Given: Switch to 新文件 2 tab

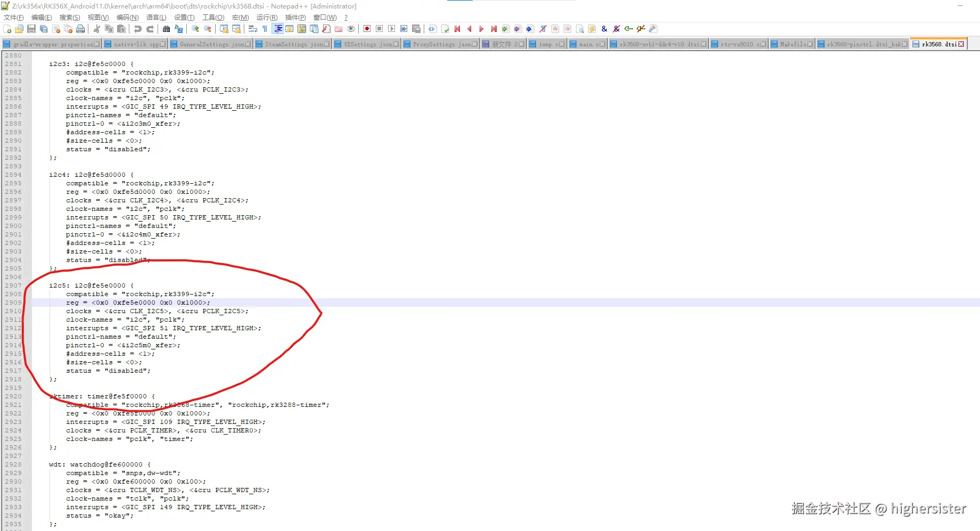Looking at the screenshot, I should coord(504,44).
